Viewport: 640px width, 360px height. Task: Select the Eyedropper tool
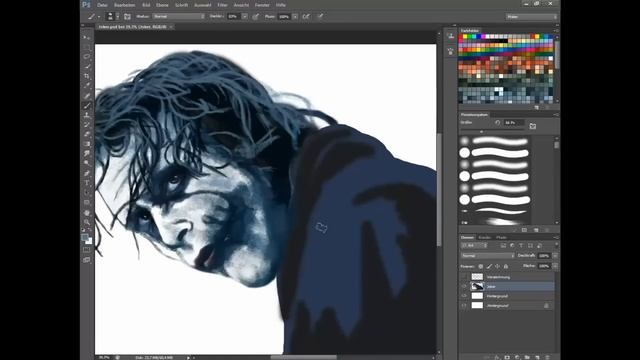tap(87, 86)
